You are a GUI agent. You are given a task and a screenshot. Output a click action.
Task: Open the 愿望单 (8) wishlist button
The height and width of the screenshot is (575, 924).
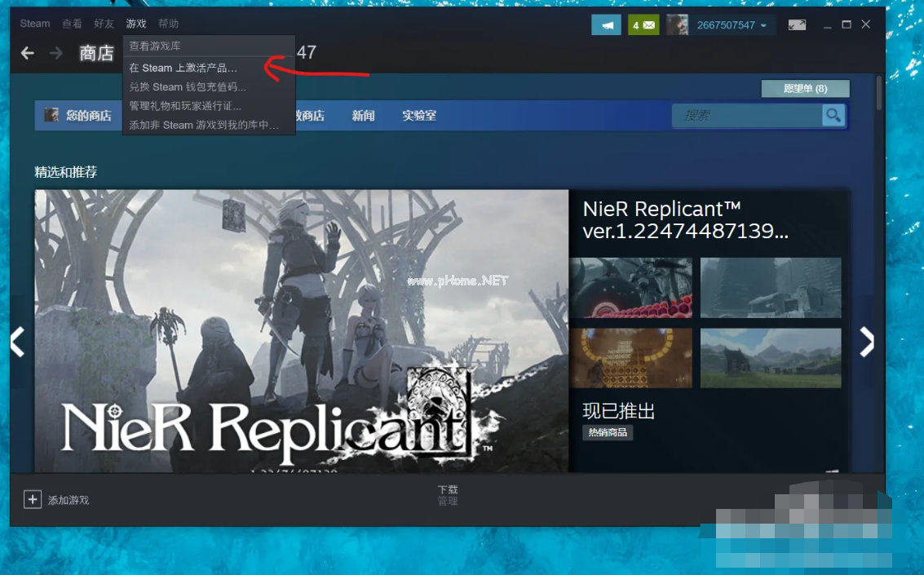805,88
